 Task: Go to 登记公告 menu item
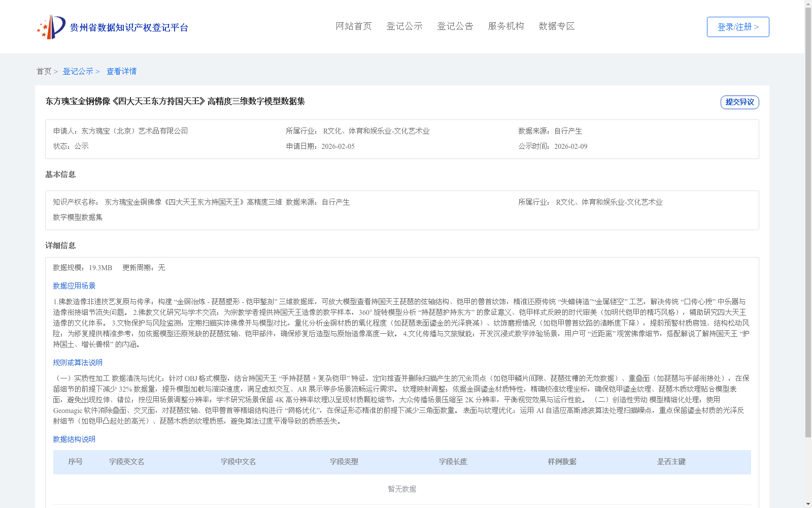(455, 26)
